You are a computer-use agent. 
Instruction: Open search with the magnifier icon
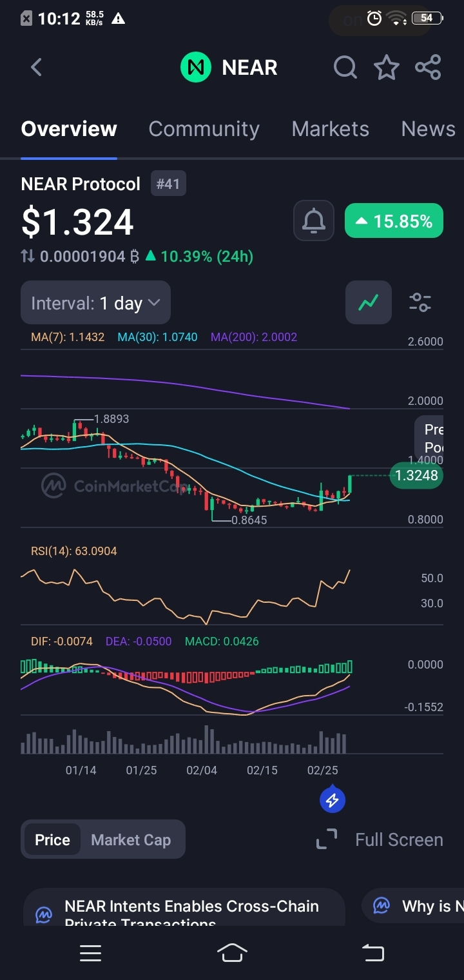[x=345, y=67]
